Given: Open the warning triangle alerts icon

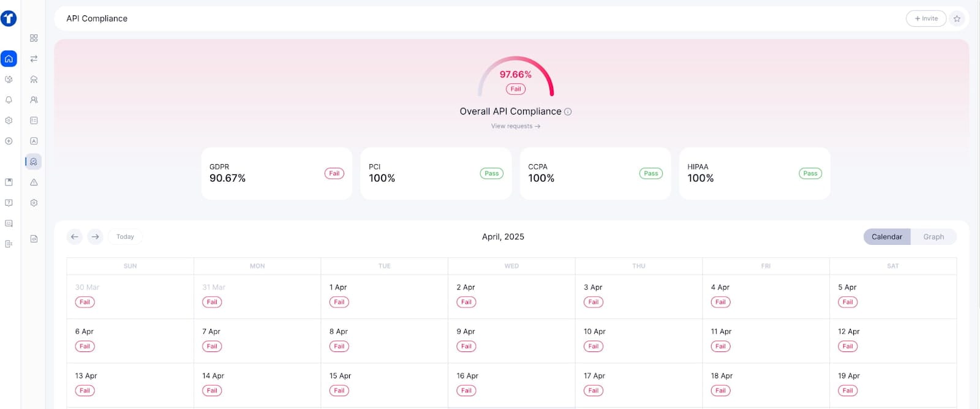Looking at the screenshot, I should 34,182.
